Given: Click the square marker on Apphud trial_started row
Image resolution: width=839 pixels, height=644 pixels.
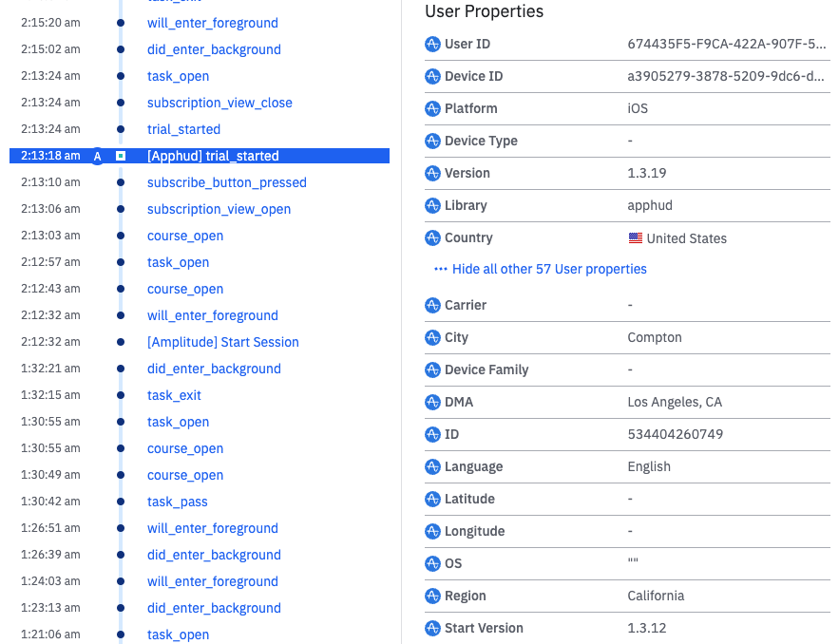Looking at the screenshot, I should [x=121, y=156].
